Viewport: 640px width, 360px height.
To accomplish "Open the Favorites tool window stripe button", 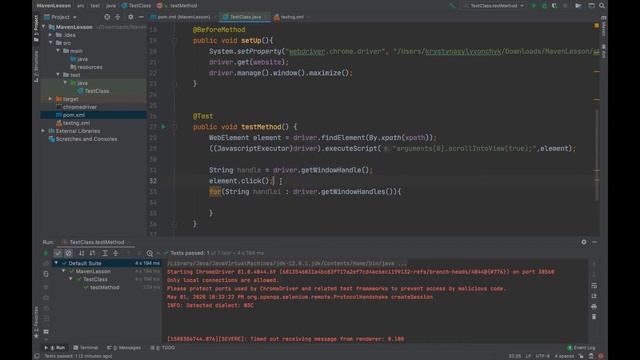I will 36,322.
